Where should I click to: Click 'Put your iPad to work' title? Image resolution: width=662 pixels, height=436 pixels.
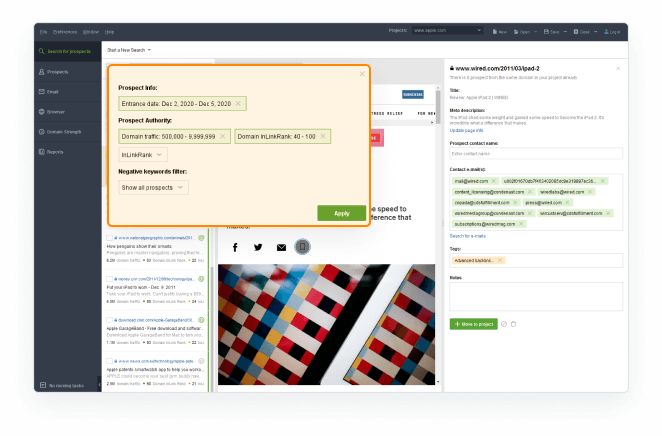[141, 287]
